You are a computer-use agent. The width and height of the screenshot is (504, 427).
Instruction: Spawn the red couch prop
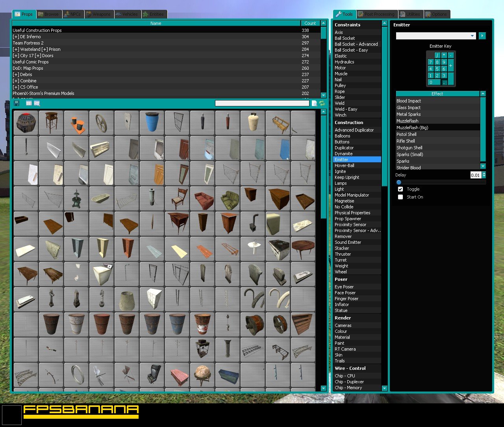pyautogui.click(x=202, y=198)
